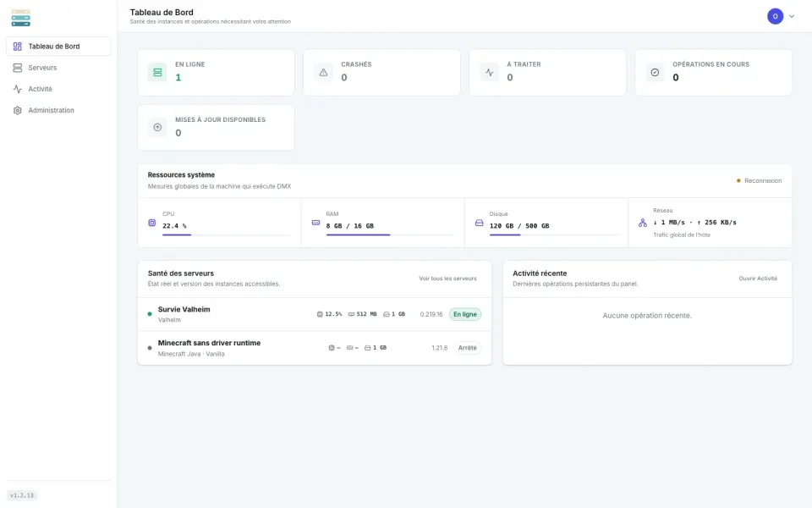
Task: Click Minecraft row's CPU icon
Action: [332, 348]
